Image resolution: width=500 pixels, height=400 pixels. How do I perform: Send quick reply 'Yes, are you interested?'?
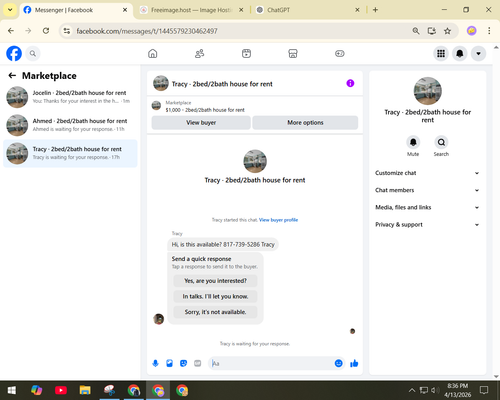(215, 281)
